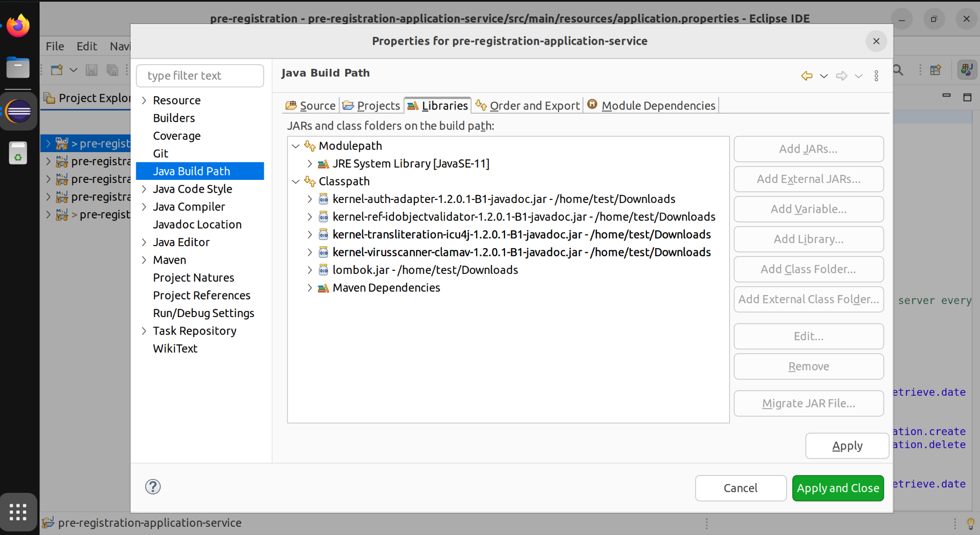Focus the type filter text field
This screenshot has width=980, height=535.
[200, 76]
